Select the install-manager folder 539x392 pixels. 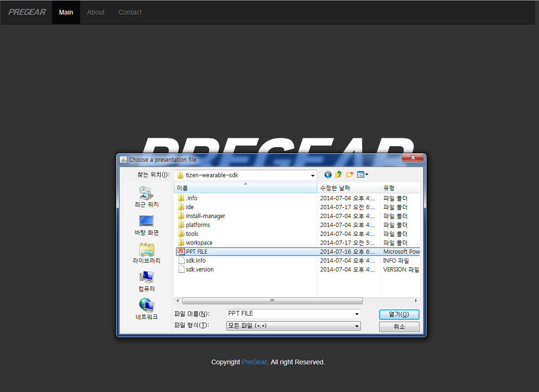point(202,216)
